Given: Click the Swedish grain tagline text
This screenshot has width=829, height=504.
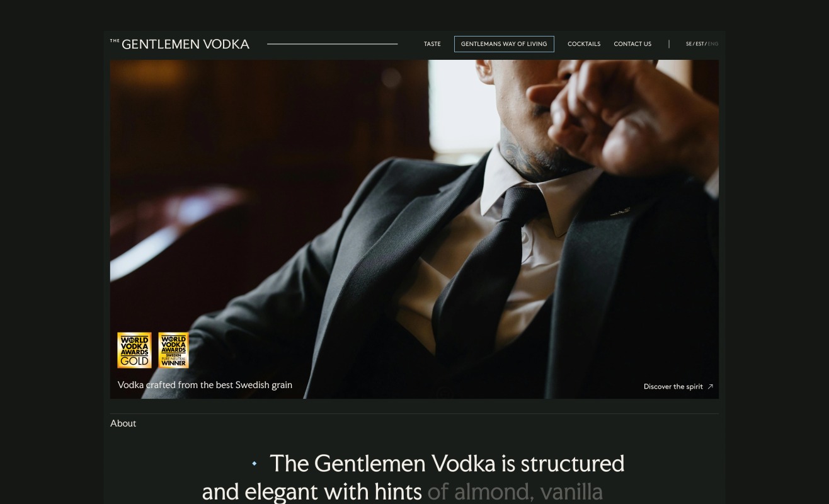Looking at the screenshot, I should coord(205,385).
